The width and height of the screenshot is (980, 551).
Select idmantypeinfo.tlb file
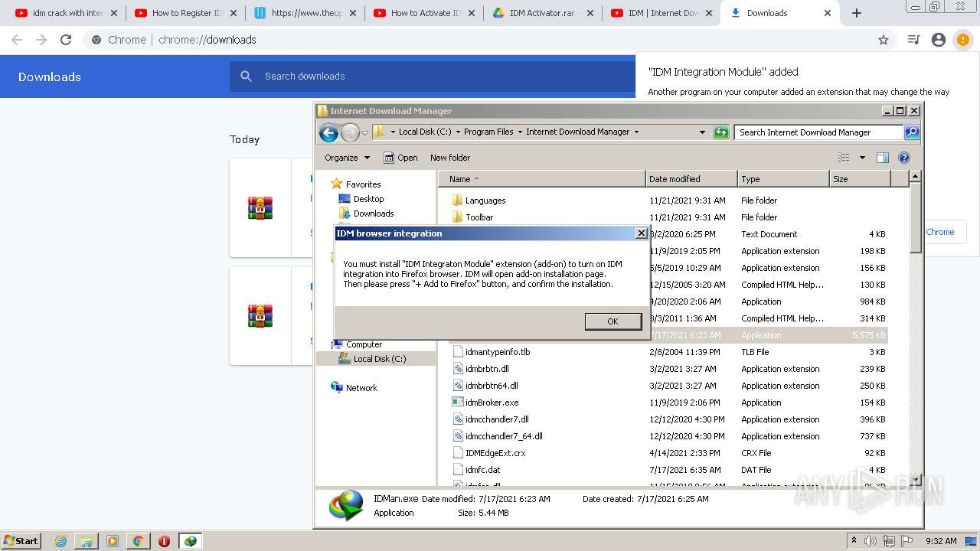coord(497,352)
